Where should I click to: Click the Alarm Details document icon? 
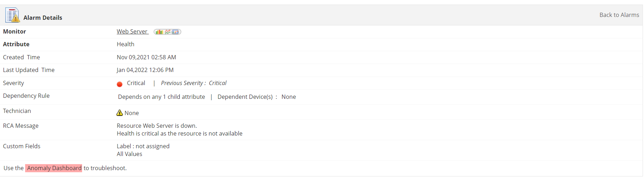(12, 15)
